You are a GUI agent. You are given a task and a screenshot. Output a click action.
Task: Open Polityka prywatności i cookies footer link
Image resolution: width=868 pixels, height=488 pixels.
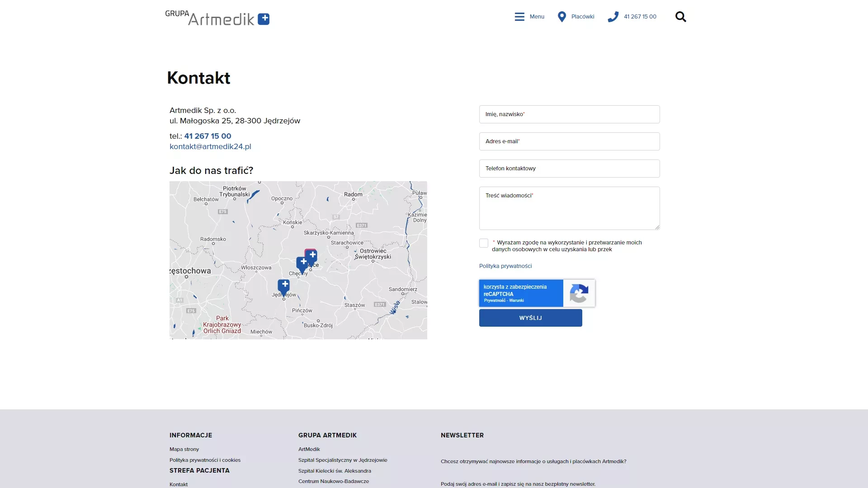click(205, 460)
